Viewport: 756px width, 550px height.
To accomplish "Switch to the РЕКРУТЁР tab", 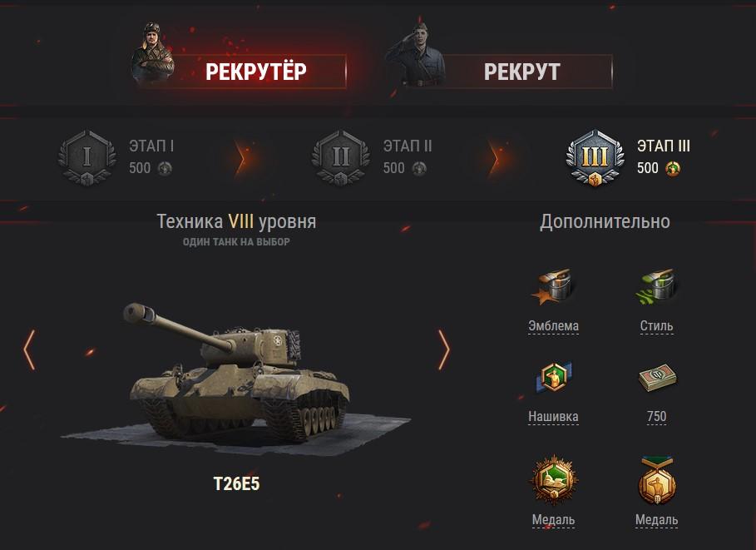I will (x=240, y=71).
